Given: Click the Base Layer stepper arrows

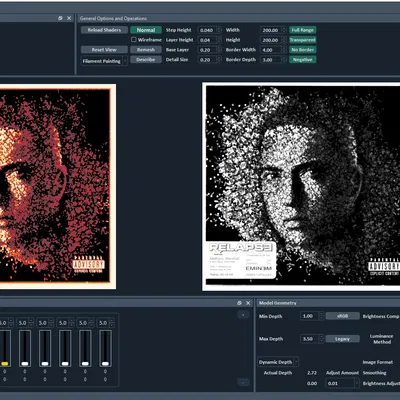Looking at the screenshot, I should [x=219, y=50].
